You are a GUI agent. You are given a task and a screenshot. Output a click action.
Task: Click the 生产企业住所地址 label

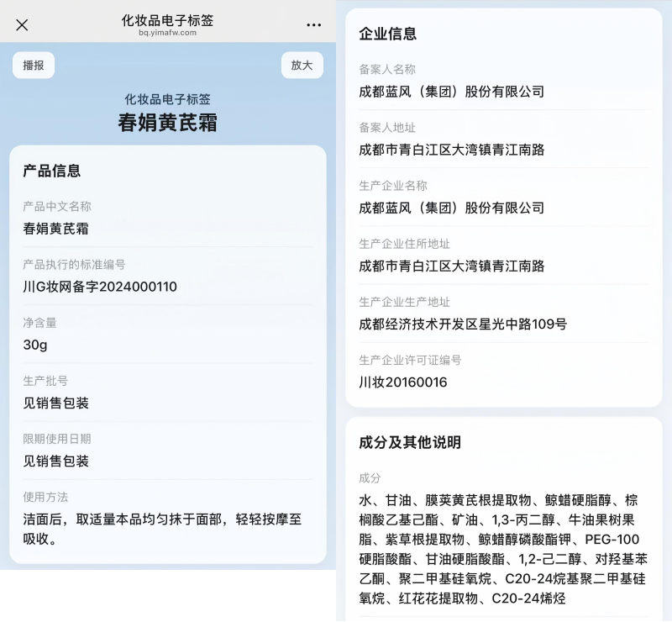point(405,244)
